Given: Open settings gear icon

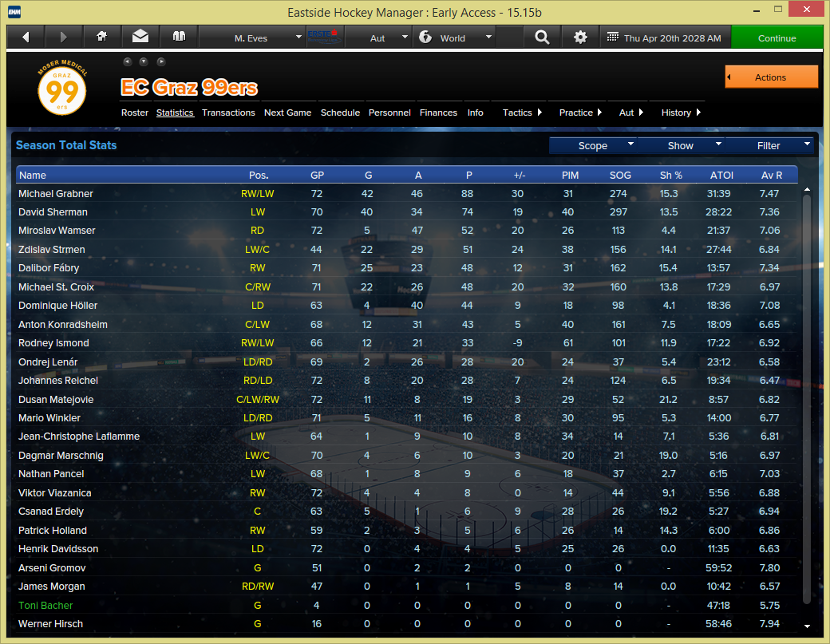Looking at the screenshot, I should (x=580, y=37).
